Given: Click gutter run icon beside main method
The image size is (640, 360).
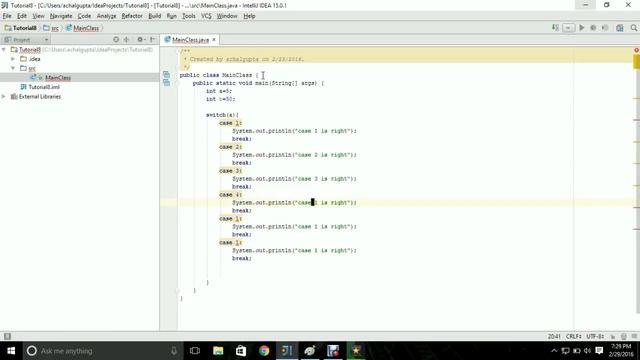Looking at the screenshot, I should coord(166,83).
